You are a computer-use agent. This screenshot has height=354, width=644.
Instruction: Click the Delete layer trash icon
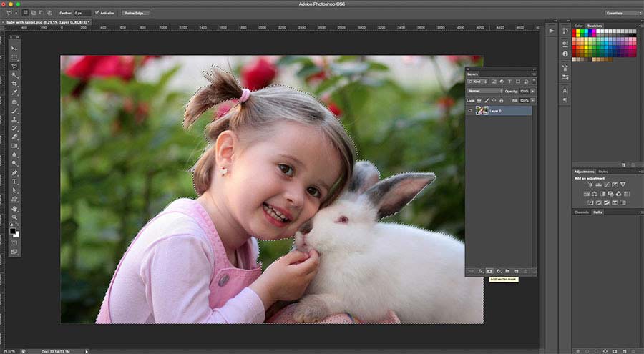(525, 271)
